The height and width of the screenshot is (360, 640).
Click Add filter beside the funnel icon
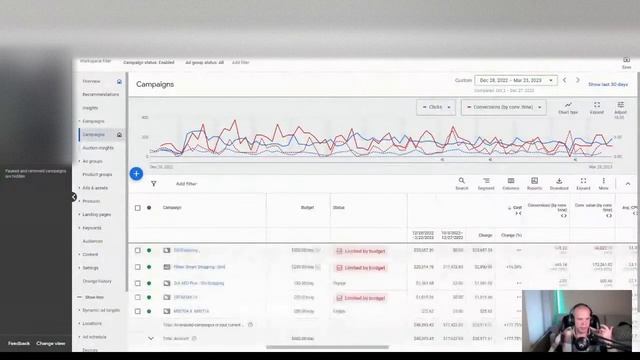[186, 184]
